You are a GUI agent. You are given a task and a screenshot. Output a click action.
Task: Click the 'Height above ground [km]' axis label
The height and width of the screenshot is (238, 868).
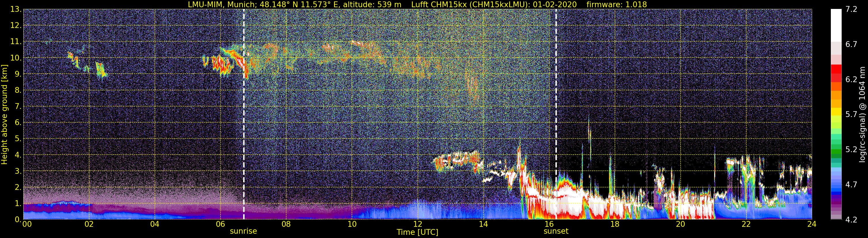4,115
